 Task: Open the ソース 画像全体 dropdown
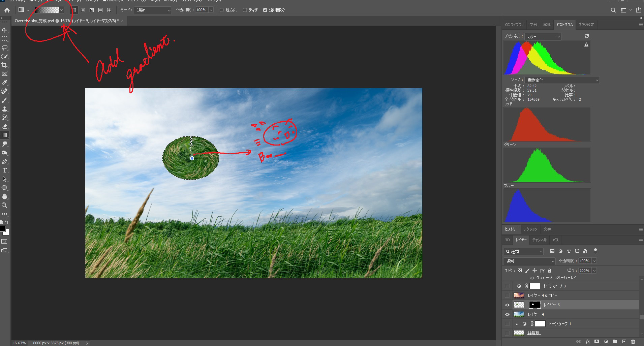[x=562, y=80]
